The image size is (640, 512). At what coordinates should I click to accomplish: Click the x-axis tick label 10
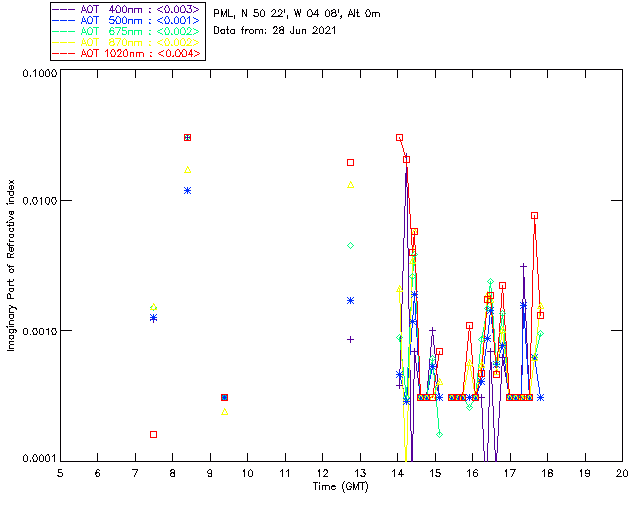coord(247,473)
